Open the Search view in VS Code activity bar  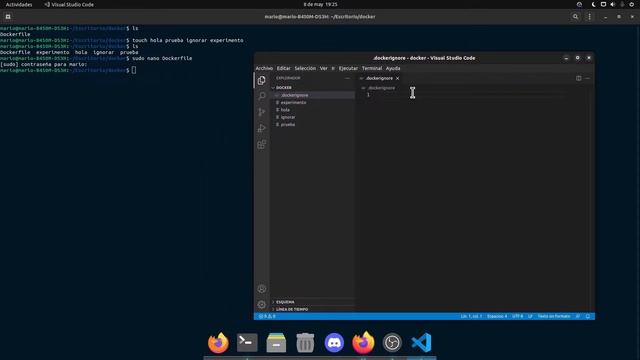262,96
